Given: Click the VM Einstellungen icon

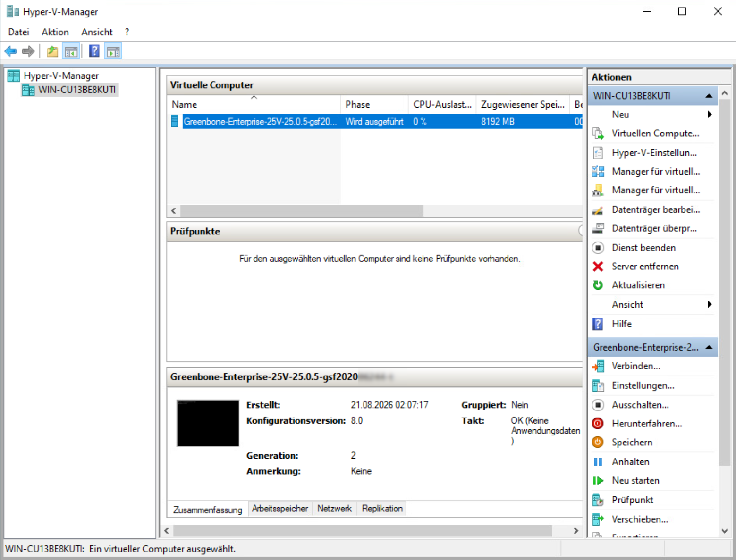Looking at the screenshot, I should click(x=598, y=385).
